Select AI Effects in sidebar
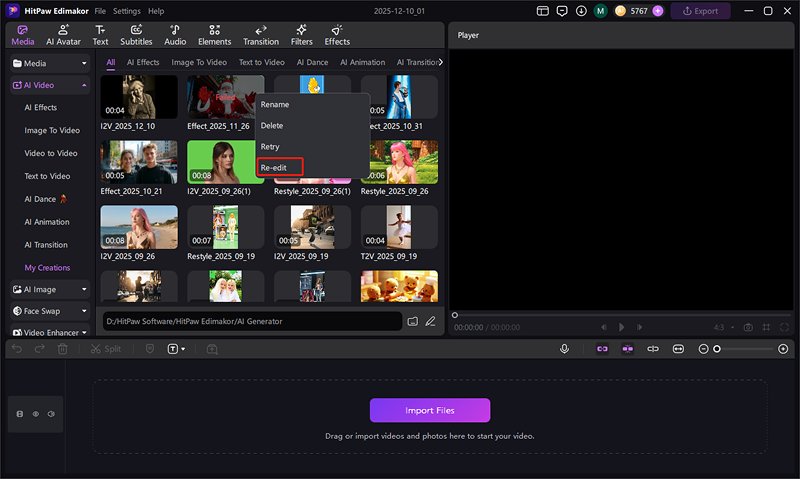Viewport: 800px width, 479px height. (41, 108)
